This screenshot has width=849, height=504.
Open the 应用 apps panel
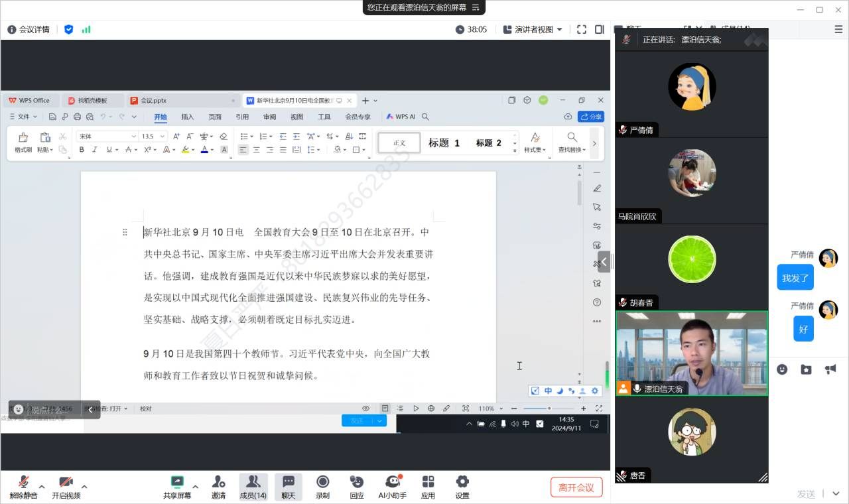pos(428,482)
